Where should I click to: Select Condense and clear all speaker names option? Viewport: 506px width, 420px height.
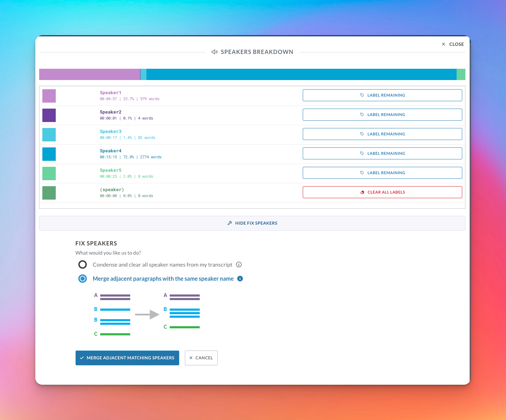[83, 264]
